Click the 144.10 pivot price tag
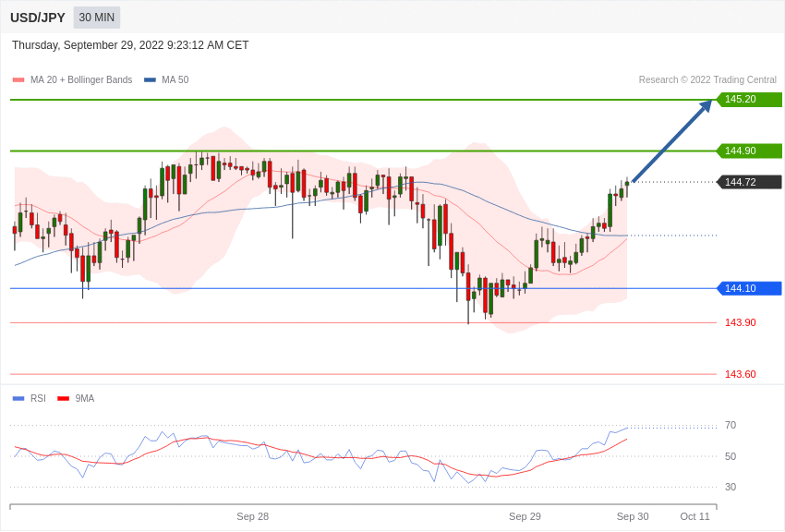 point(750,288)
